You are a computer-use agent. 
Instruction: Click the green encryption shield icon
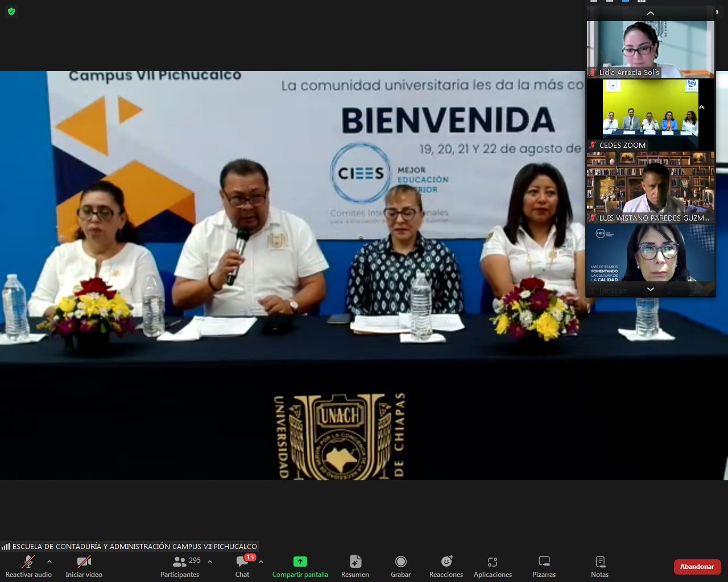click(x=11, y=11)
